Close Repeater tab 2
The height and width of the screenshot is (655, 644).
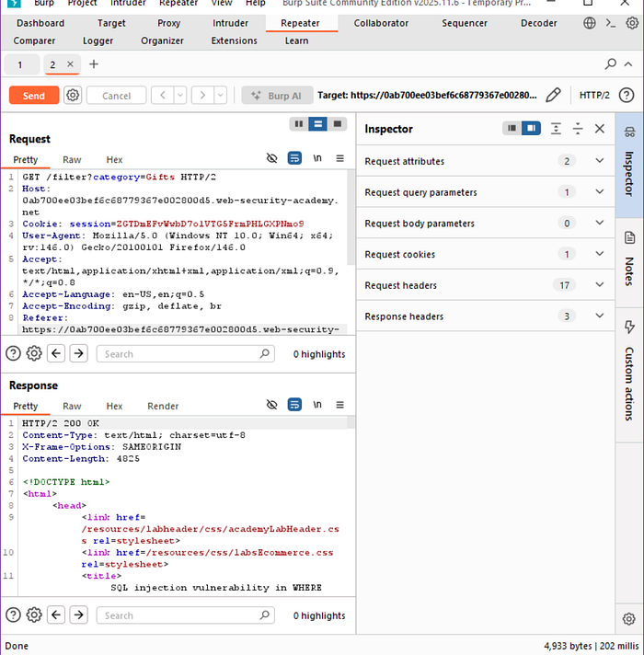(x=70, y=64)
